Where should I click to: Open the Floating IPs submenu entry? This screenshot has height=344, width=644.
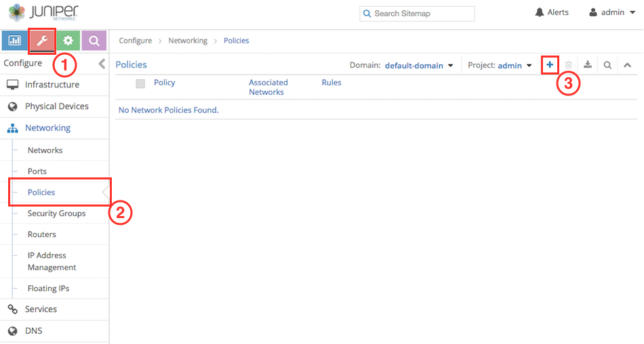(x=48, y=288)
